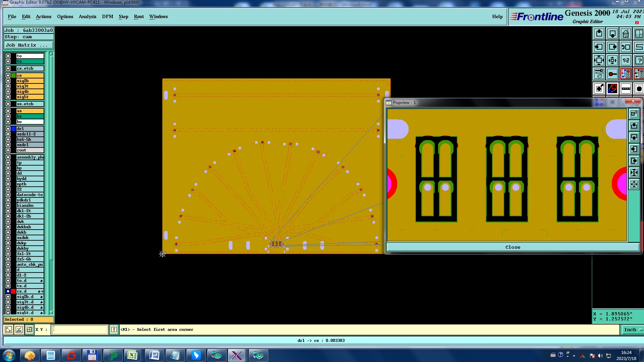This screenshot has height=362, width=644.
Task: Enable the rout layer checkbox
Action: pos(8,150)
